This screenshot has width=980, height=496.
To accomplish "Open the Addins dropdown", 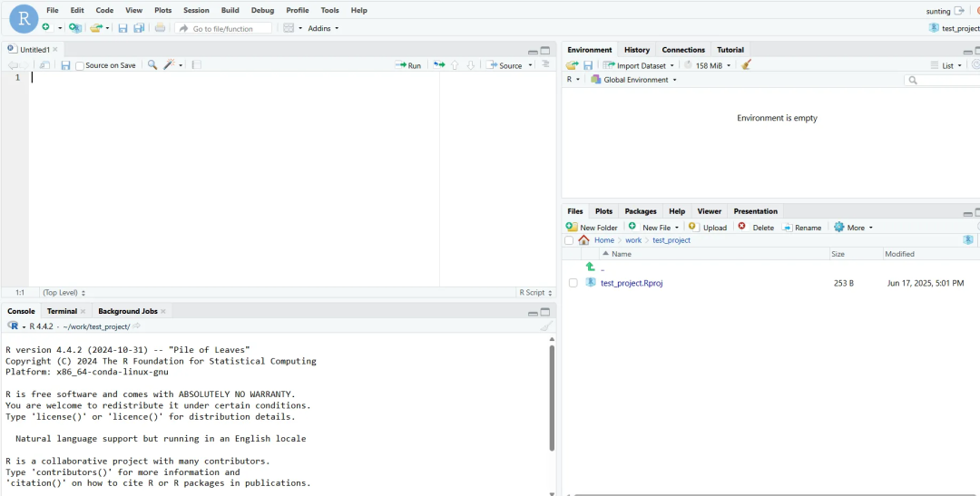I will pos(323,28).
